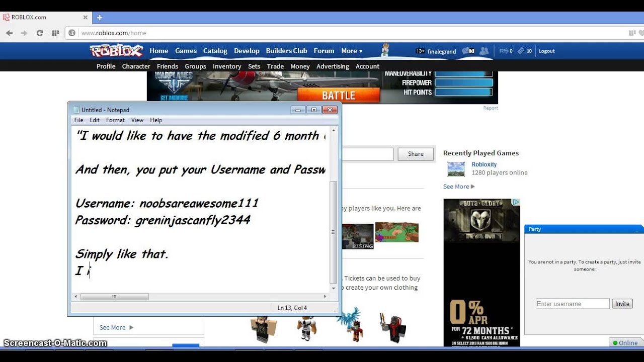644x362 pixels.
Task: Click Notepad scroll up arrow
Action: (333, 130)
